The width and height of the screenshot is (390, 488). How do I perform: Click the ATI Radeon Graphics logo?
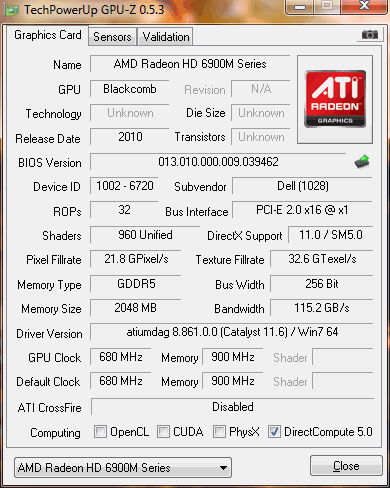point(335,99)
